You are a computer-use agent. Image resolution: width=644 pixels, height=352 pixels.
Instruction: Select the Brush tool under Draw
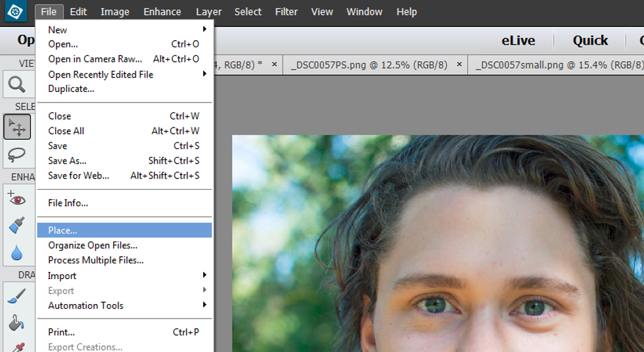(x=16, y=296)
